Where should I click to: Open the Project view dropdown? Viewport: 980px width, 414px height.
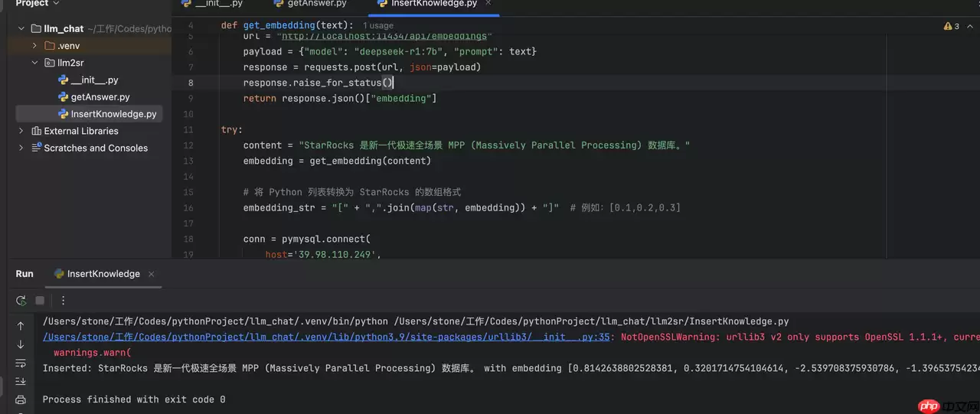click(x=38, y=4)
